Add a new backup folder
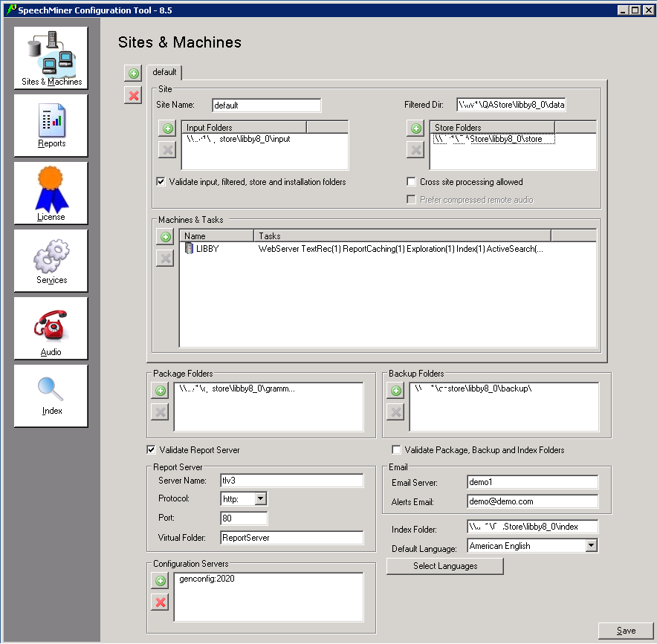 point(396,391)
